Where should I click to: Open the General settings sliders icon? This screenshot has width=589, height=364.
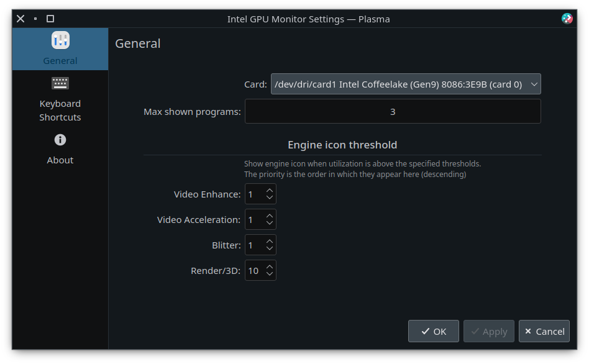(60, 40)
